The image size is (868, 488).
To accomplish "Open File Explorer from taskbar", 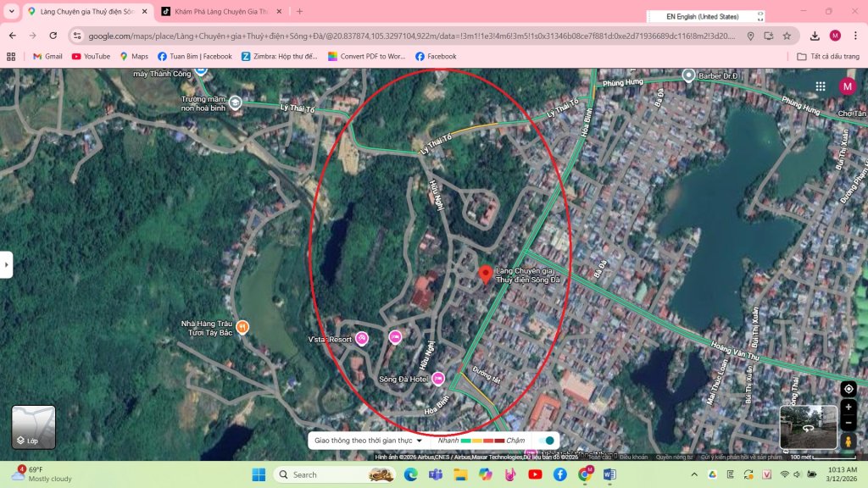I will pyautogui.click(x=460, y=474).
